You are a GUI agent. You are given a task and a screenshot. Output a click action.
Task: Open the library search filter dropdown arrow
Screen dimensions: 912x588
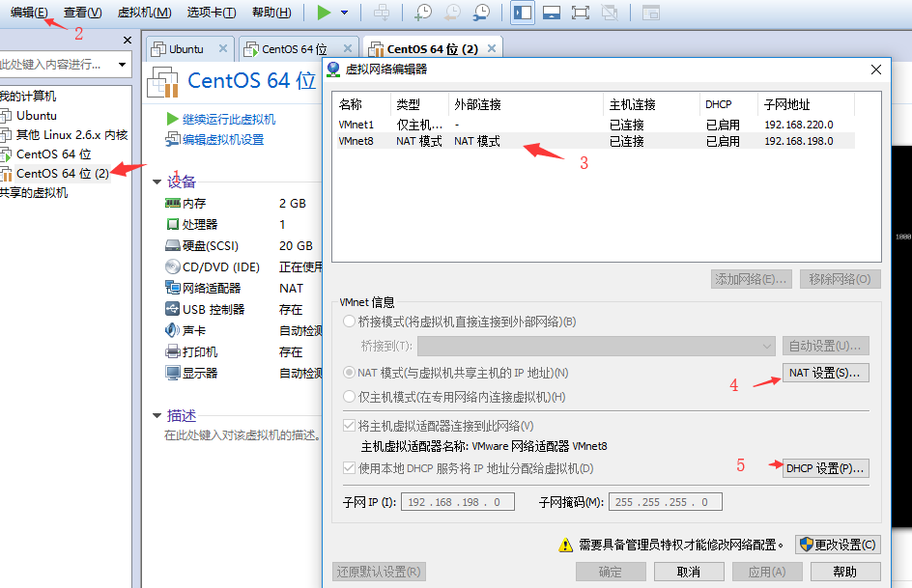122,65
